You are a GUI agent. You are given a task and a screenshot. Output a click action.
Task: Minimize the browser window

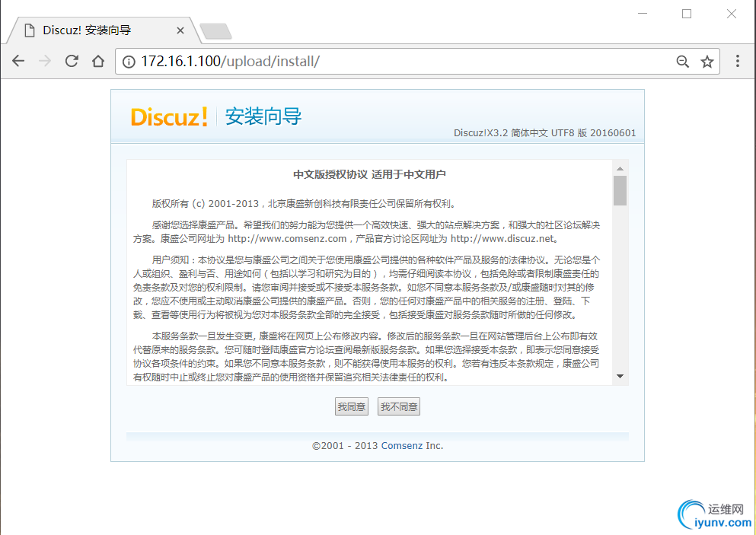pos(643,14)
